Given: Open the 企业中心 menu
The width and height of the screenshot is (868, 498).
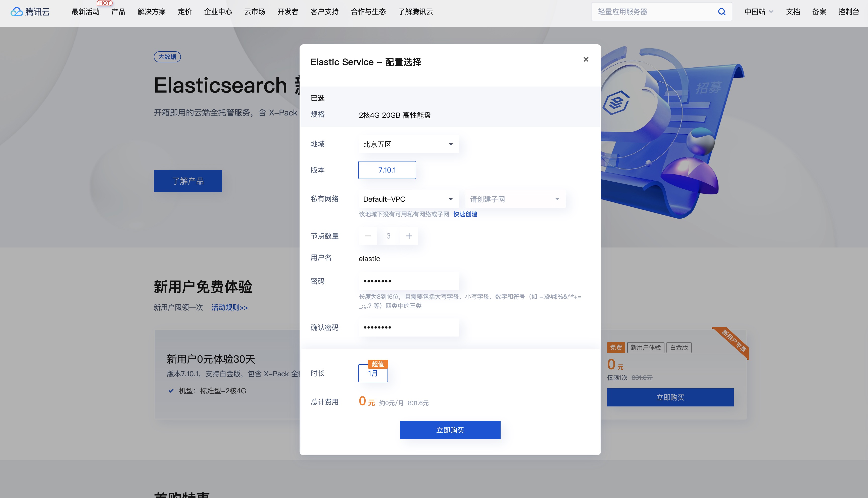Looking at the screenshot, I should pos(218,12).
